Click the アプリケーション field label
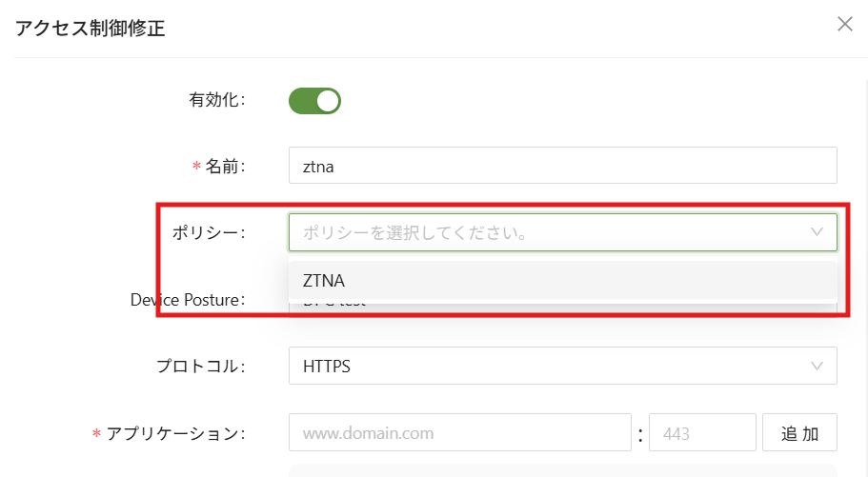Viewport: 868px width, 477px height. 175,433
